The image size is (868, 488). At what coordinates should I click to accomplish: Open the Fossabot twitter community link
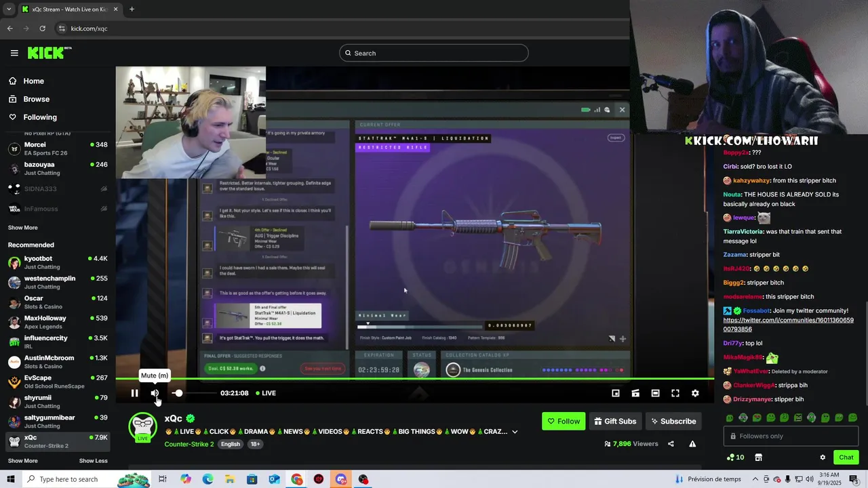pyautogui.click(x=788, y=325)
